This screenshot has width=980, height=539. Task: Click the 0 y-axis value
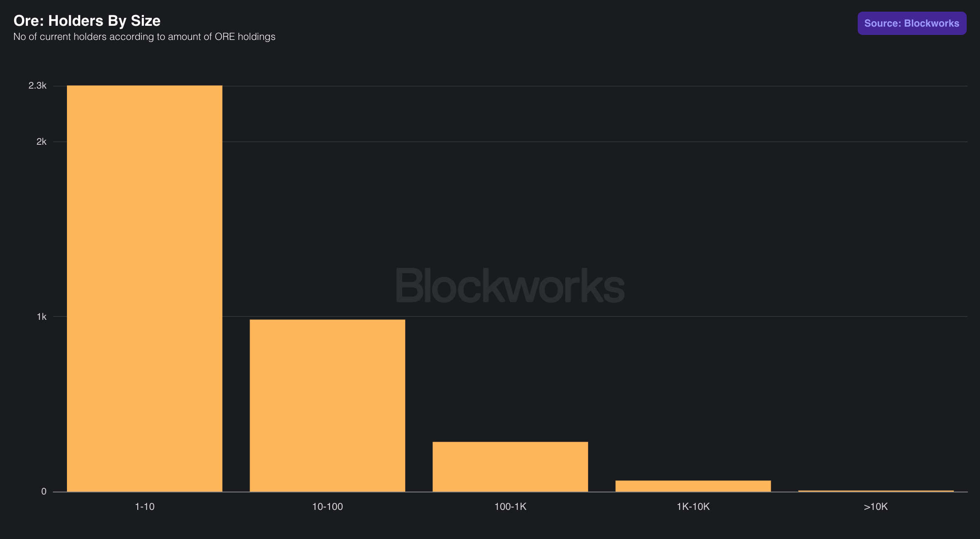pos(44,492)
